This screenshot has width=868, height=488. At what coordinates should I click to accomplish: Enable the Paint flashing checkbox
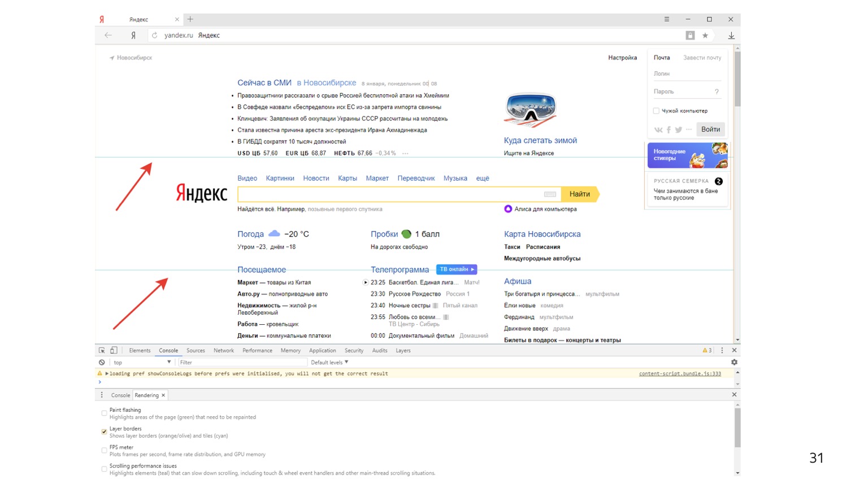point(104,413)
